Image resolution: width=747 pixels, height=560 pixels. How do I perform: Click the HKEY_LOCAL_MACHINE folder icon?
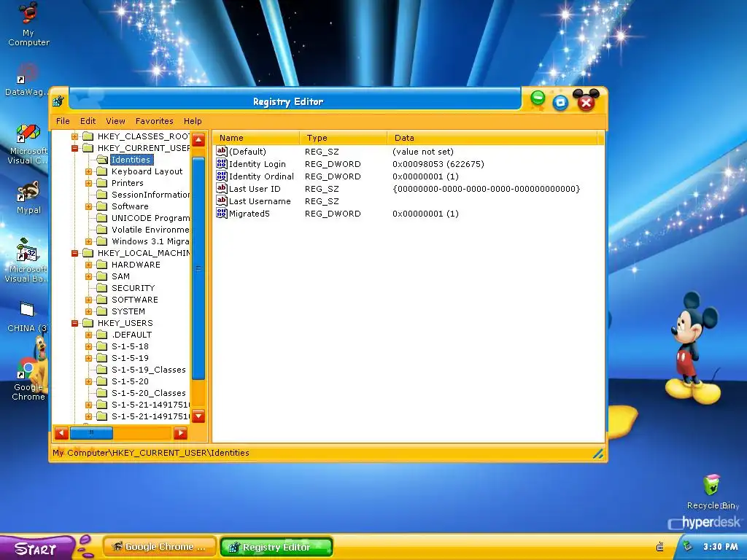click(88, 253)
